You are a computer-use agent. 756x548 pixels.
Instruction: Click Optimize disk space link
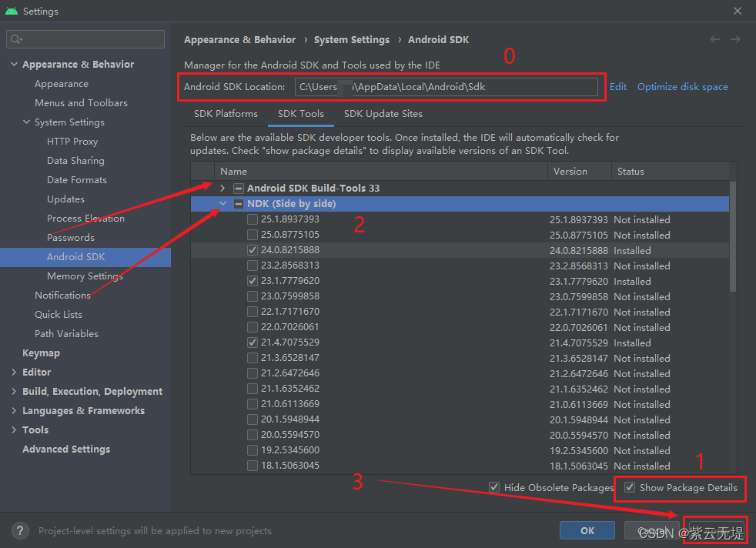(x=683, y=87)
